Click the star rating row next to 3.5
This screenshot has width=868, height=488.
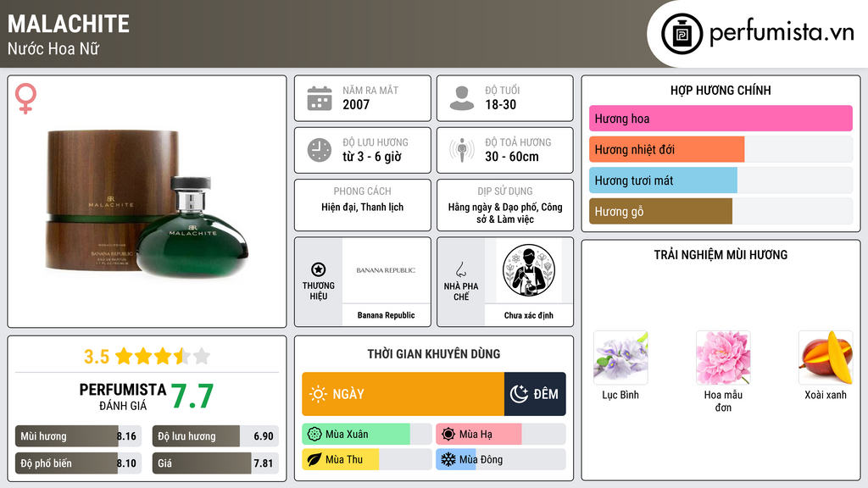click(163, 357)
